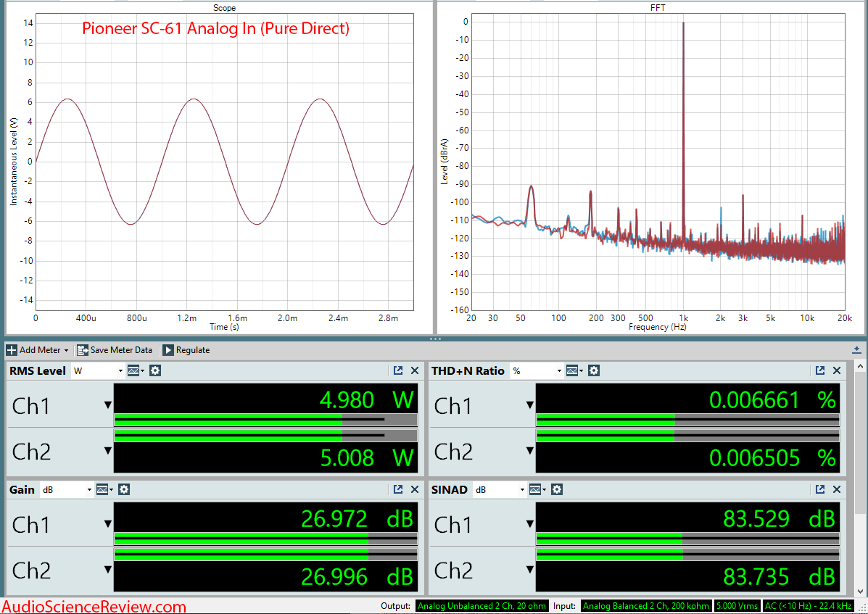Open Gain meter settings gear
The width and height of the screenshot is (868, 614).
[x=124, y=489]
